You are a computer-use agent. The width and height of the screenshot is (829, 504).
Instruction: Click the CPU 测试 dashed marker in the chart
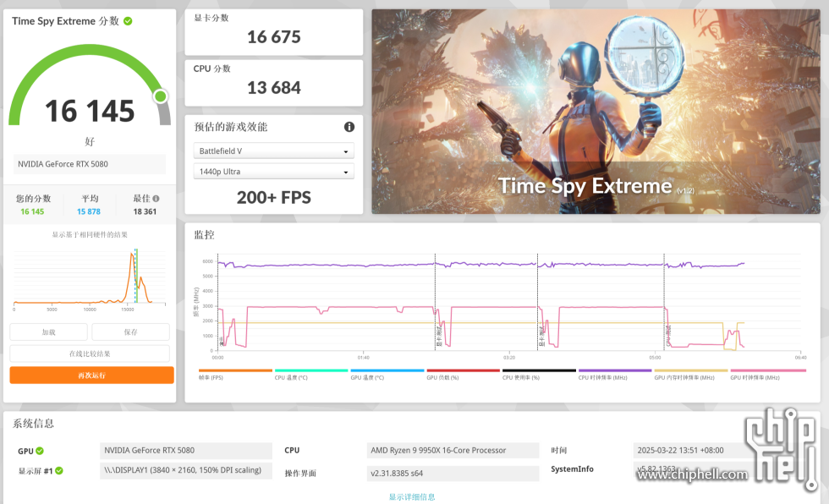click(x=665, y=301)
